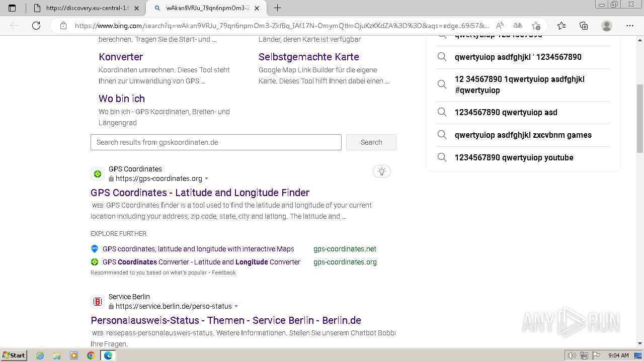
Task: Open the Wo bin ich link
Action: click(x=122, y=99)
